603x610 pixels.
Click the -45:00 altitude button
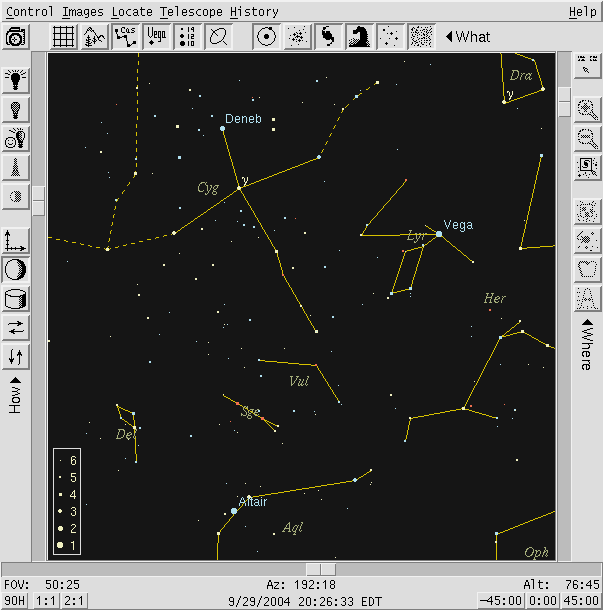coord(500,601)
